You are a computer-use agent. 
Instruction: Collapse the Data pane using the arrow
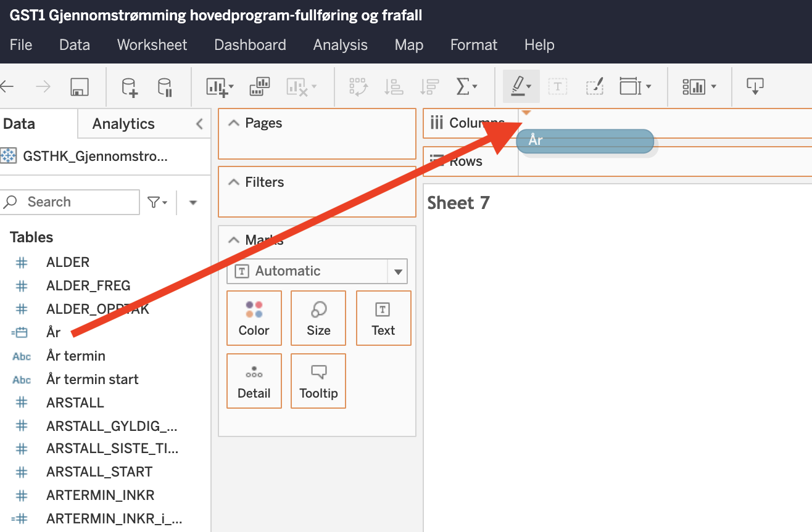(x=199, y=124)
